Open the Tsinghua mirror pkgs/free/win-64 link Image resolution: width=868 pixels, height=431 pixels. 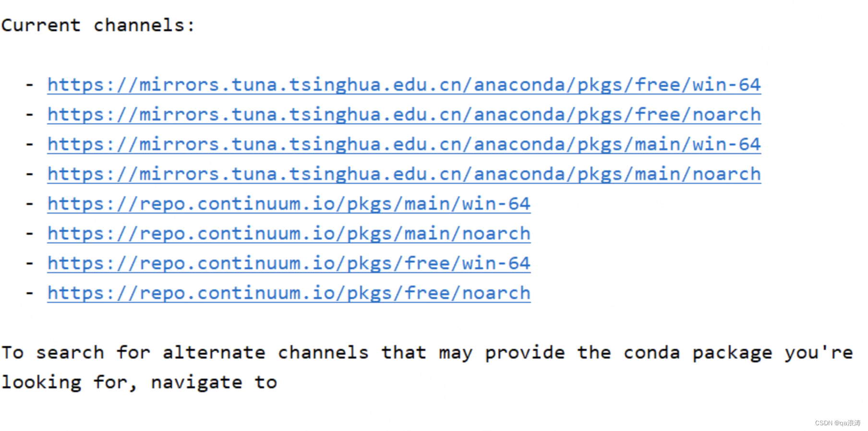[404, 85]
